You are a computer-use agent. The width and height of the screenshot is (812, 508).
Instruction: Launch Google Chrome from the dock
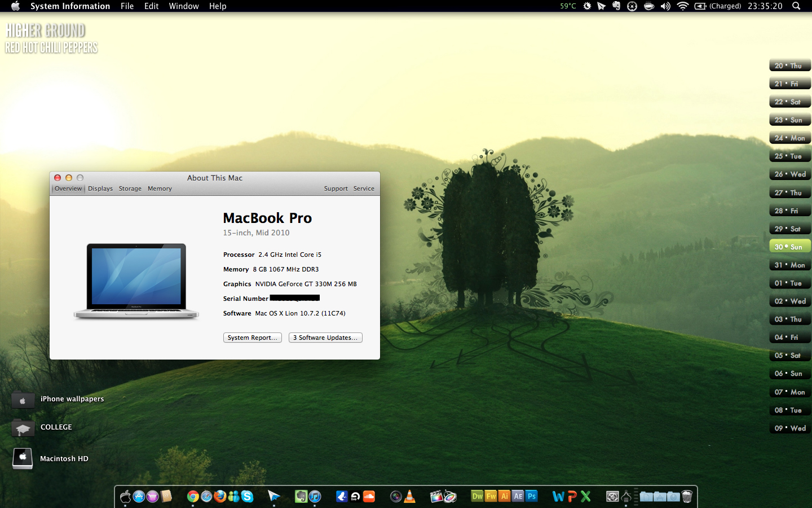(x=193, y=496)
